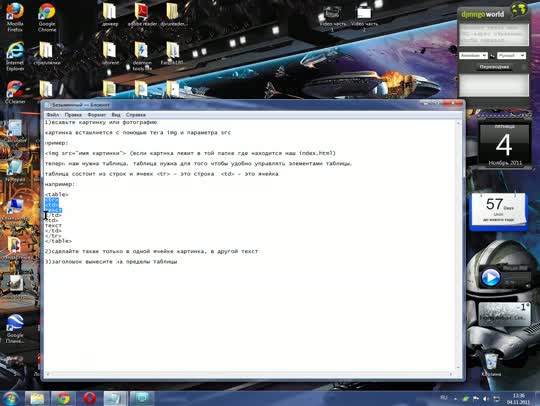
Task: Click Notepad vertical scrollbar up arrow
Action: 458,123
